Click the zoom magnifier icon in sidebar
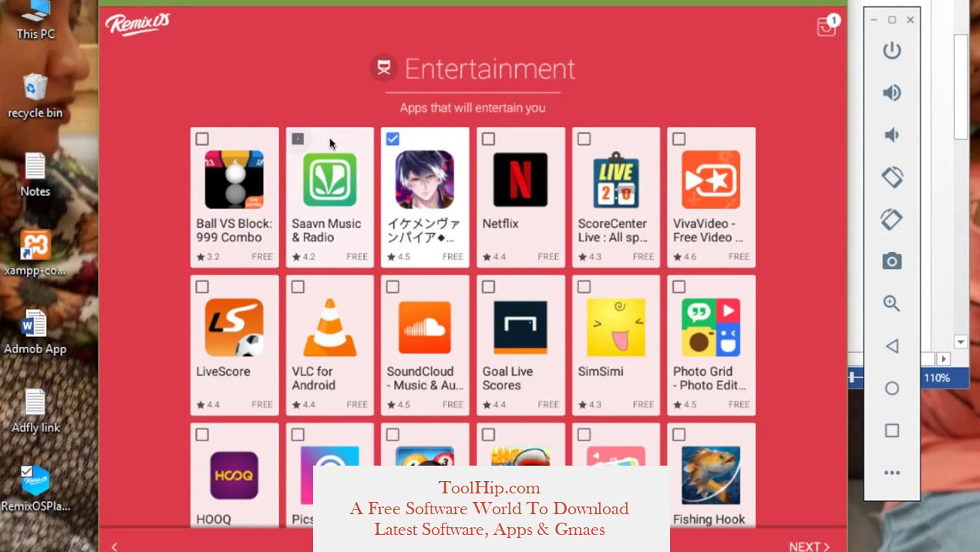This screenshot has height=552, width=980. pos(892,304)
